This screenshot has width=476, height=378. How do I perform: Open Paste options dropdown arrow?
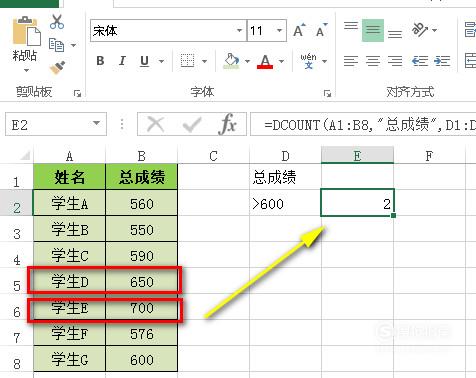[26, 70]
